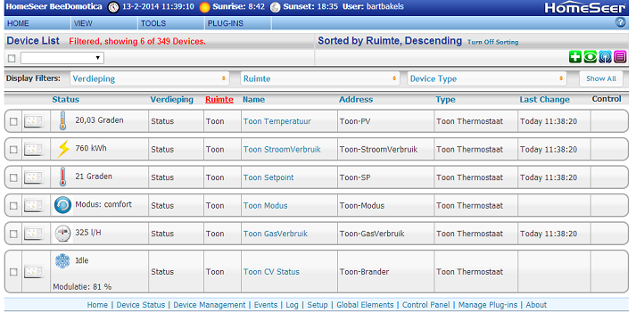Click Turn Off Sorting link
Image resolution: width=644 pixels, height=329 pixels.
pos(493,42)
